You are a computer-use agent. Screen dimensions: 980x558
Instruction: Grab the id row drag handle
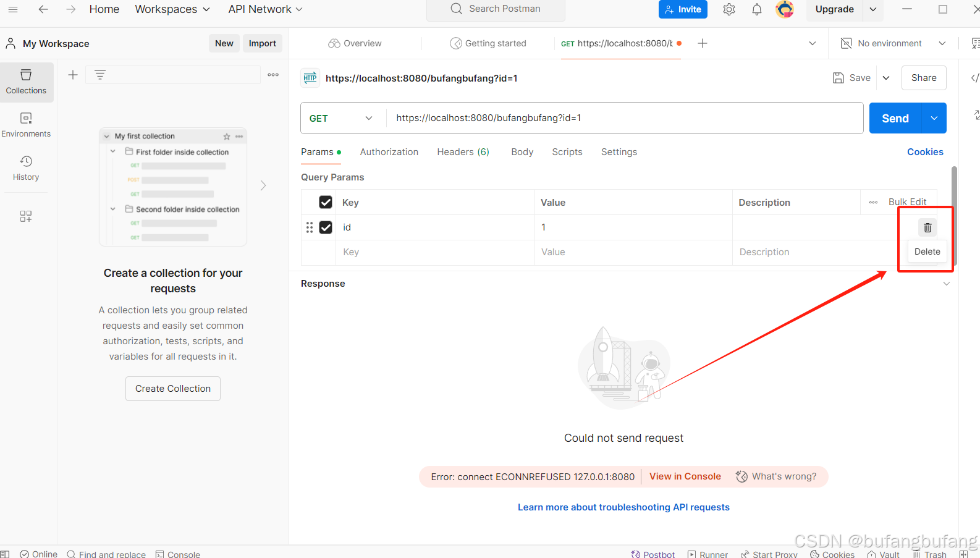310,227
